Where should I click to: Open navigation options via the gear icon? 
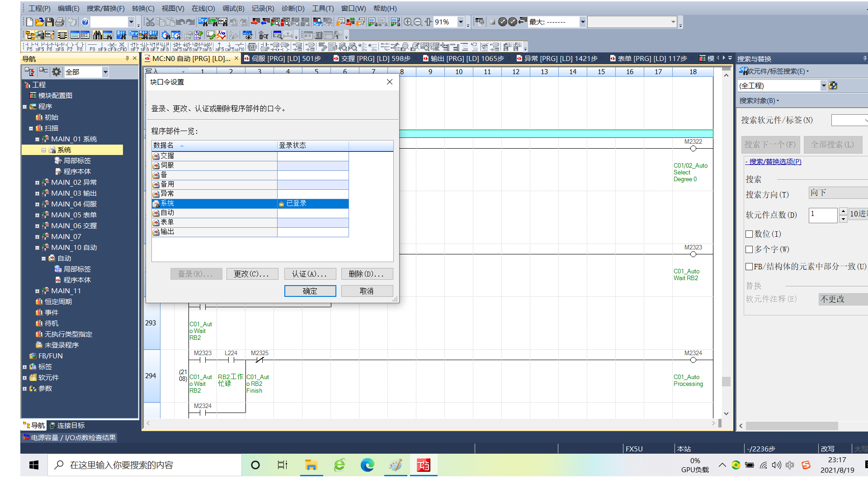click(57, 72)
